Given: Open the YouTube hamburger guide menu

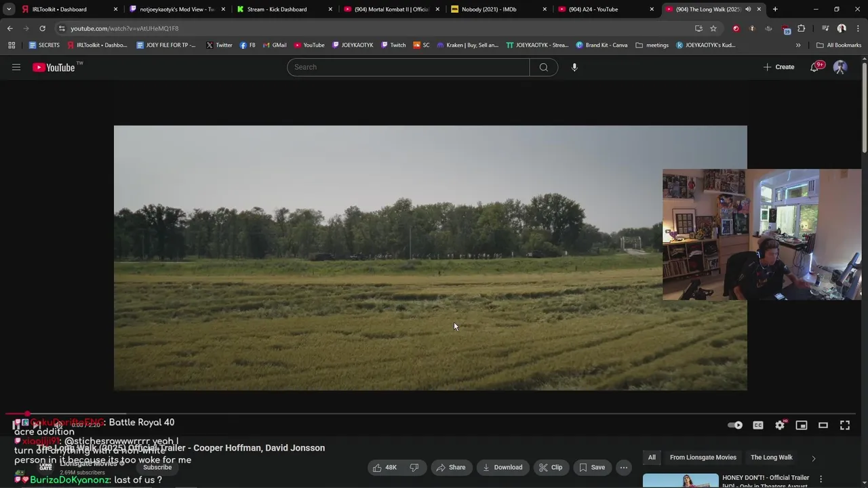Looking at the screenshot, I should (16, 67).
